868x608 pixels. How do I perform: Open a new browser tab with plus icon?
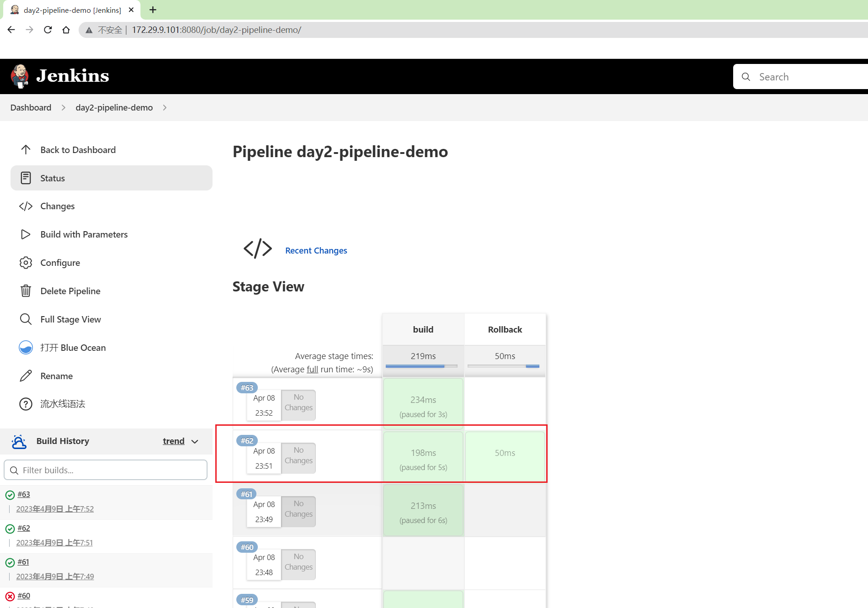153,10
